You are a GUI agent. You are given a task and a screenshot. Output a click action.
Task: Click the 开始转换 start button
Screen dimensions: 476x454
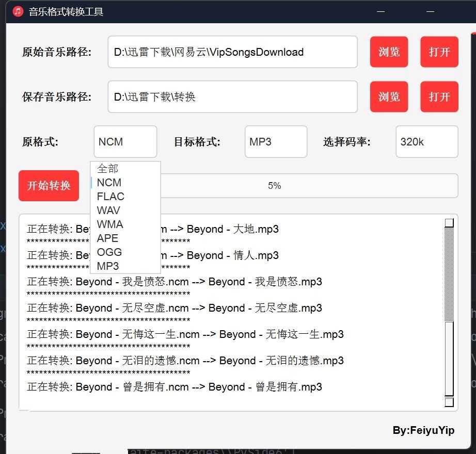(x=49, y=186)
